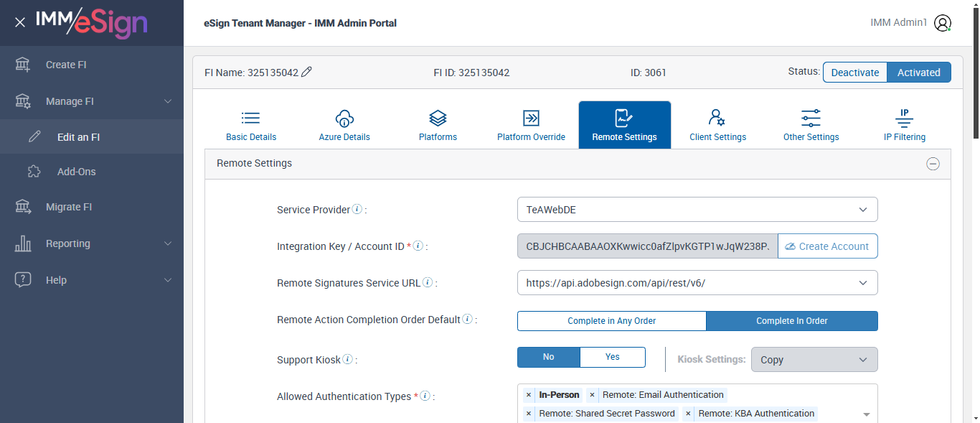Close the sidebar with the X icon

20,22
